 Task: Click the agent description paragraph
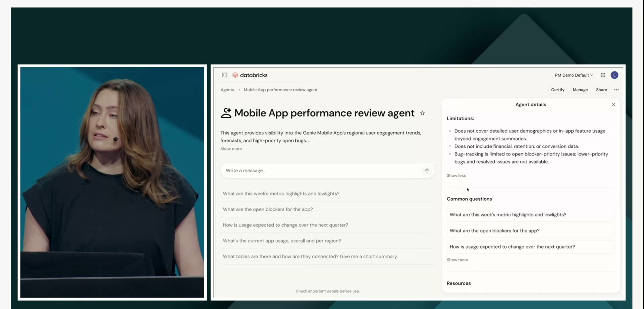click(321, 137)
